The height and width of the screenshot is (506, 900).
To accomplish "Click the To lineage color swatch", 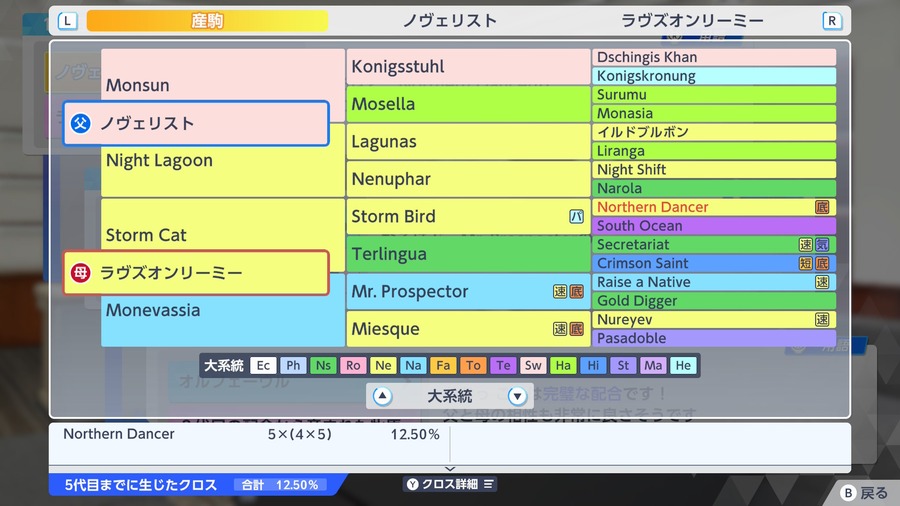I will click(x=473, y=365).
